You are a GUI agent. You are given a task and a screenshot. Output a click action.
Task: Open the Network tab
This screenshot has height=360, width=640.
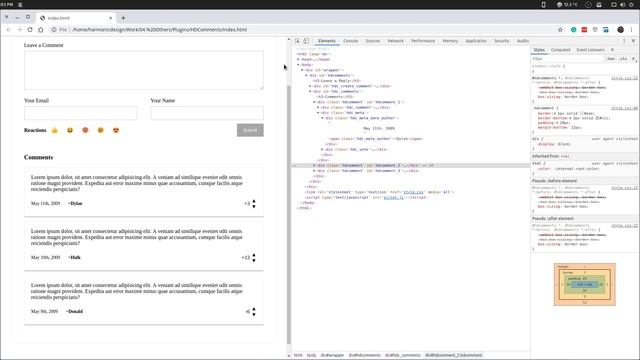click(x=395, y=41)
